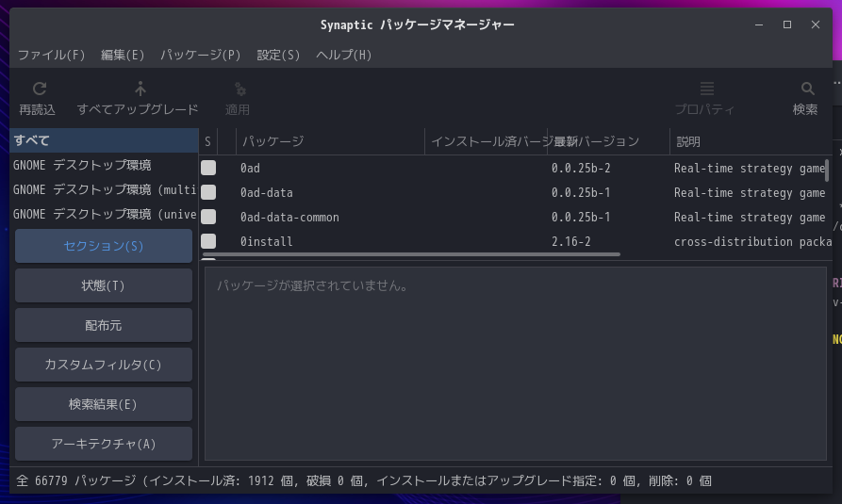Toggle status checkbox for 0install package

208,241
